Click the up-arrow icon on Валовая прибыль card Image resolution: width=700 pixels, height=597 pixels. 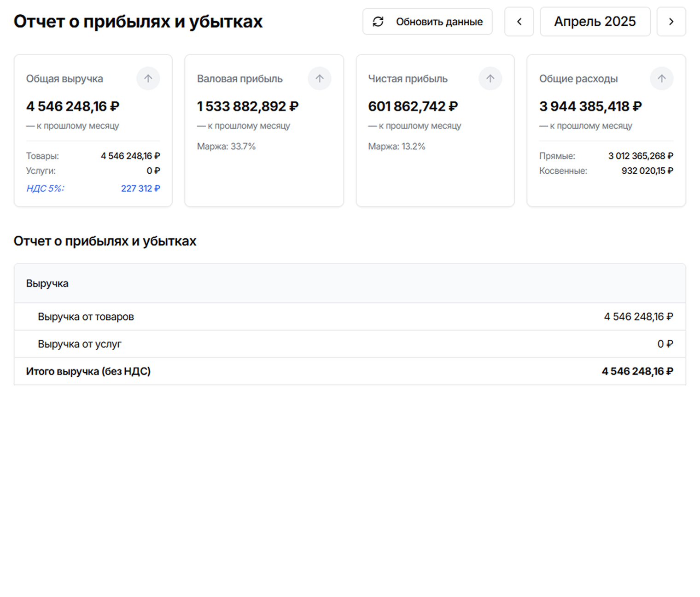pos(320,78)
